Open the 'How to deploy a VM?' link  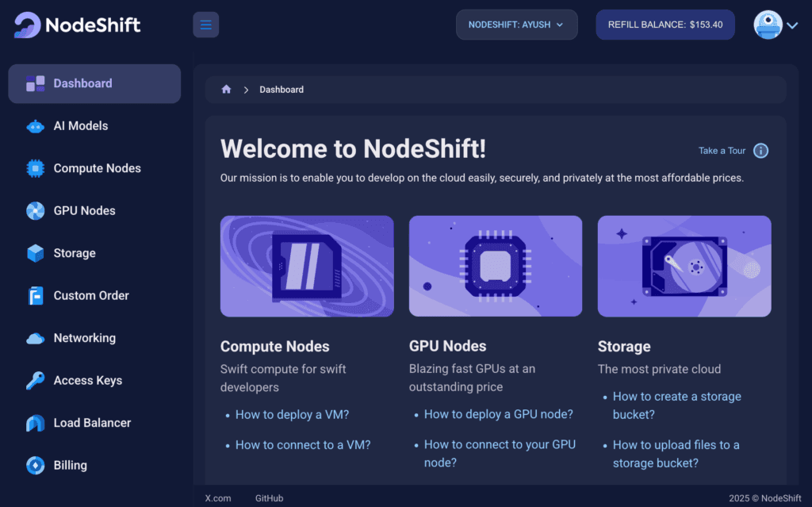[x=292, y=415]
